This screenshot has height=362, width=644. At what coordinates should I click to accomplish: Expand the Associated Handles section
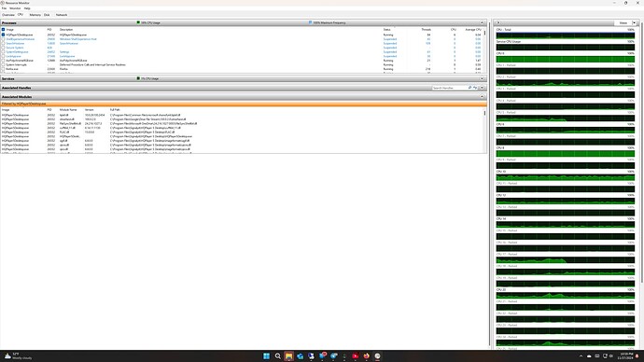pos(482,88)
